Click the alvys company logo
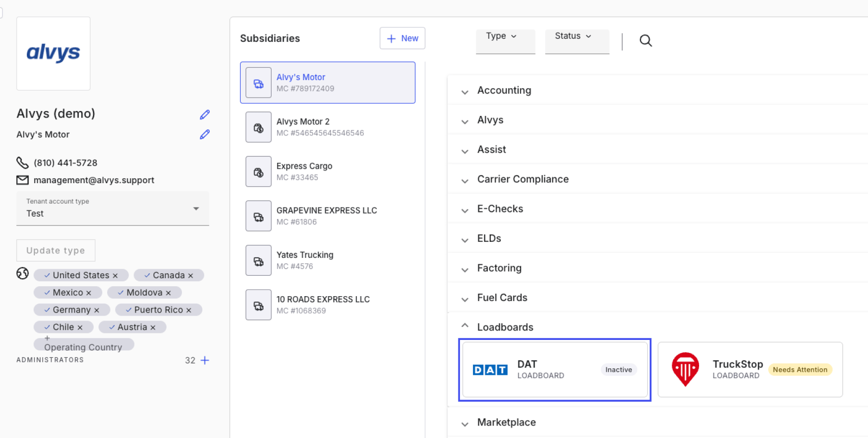 tap(53, 53)
